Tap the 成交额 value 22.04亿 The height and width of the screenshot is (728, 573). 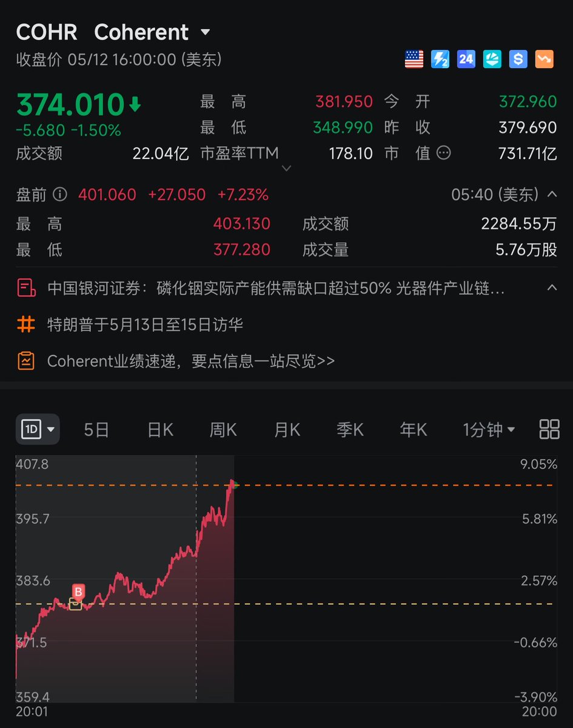coord(161,153)
